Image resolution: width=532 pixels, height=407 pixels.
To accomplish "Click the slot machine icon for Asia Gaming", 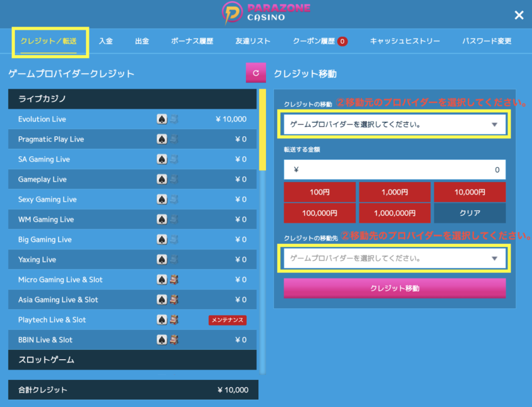I will coord(174,299).
